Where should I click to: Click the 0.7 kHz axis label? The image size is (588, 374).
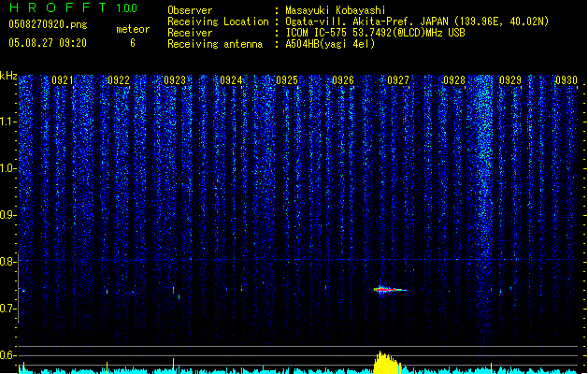point(7,309)
